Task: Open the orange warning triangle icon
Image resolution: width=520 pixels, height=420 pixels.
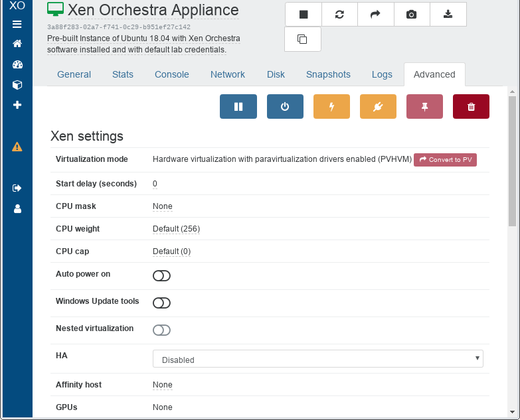Action: [x=17, y=147]
